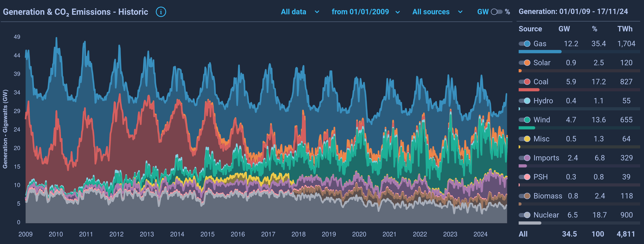Switch off the Hydro source
Screen dimensions: 644x244
(x=524, y=101)
